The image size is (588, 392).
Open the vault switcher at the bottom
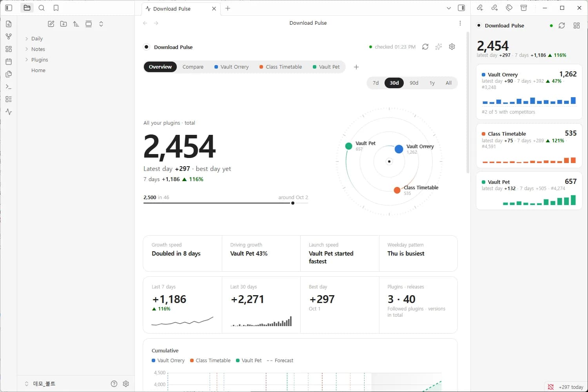coord(40,384)
